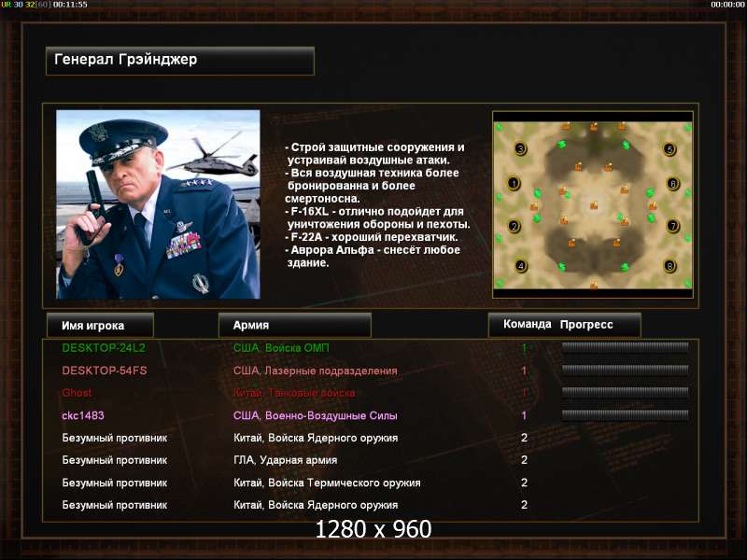Click the tip line about 'Аврора Альфа'
This screenshot has height=560, width=747.
[373, 256]
